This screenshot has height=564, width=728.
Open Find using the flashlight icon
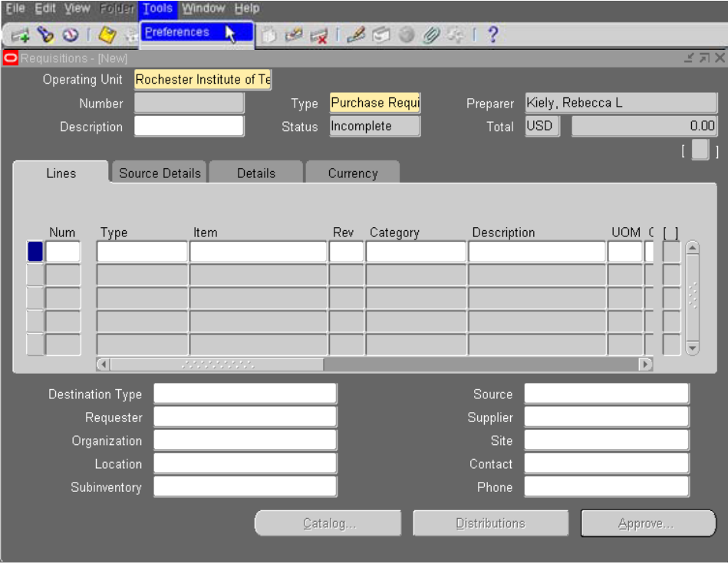[x=45, y=35]
